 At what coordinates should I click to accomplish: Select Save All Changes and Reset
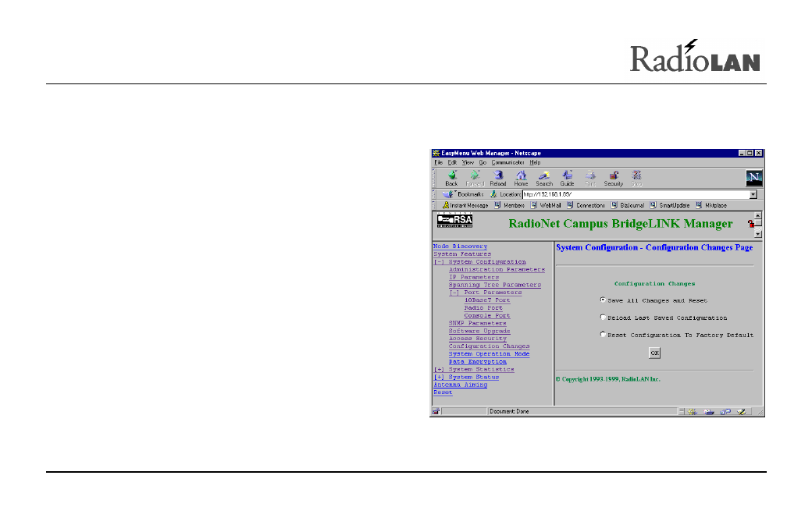point(603,300)
